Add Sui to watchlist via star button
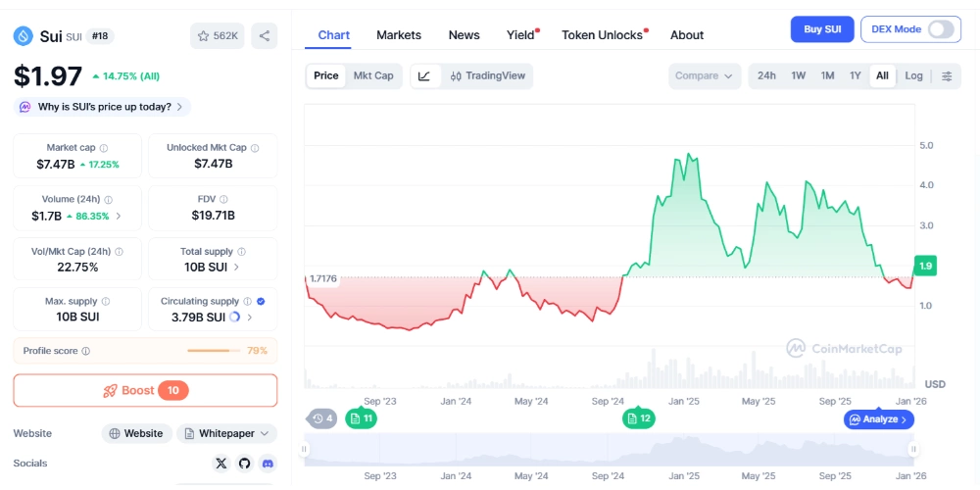Image resolution: width=980 pixels, height=490 pixels. [x=218, y=36]
